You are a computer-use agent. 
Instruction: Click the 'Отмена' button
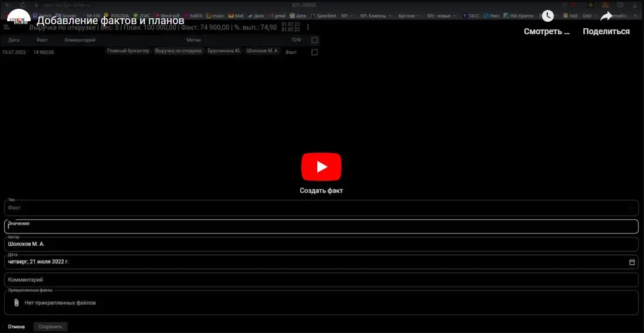tap(16, 327)
